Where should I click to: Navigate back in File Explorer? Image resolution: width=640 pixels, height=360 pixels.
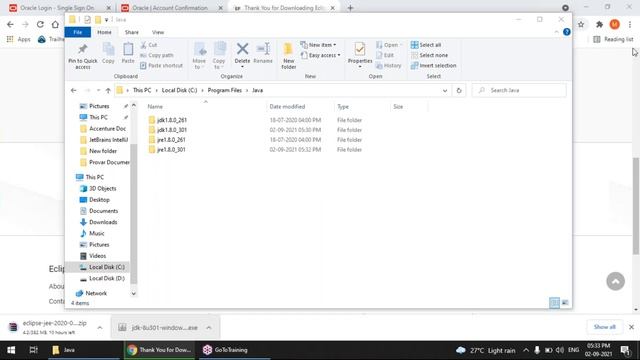(73, 90)
